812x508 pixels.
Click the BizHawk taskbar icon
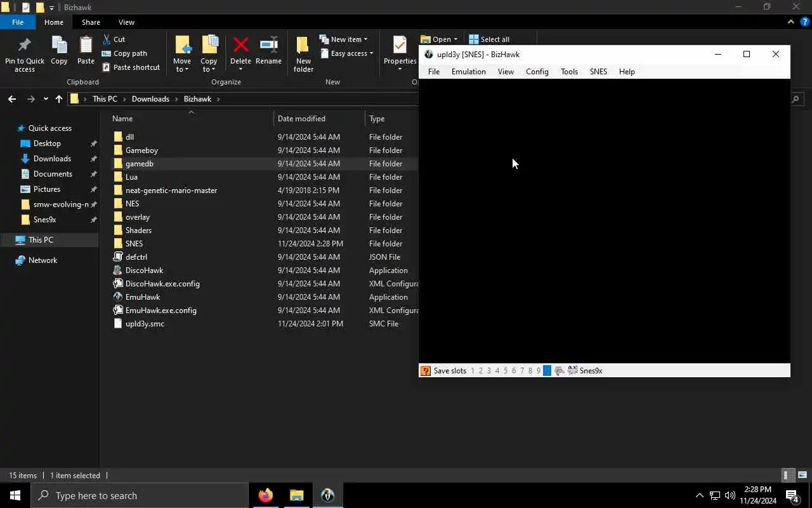(x=327, y=495)
